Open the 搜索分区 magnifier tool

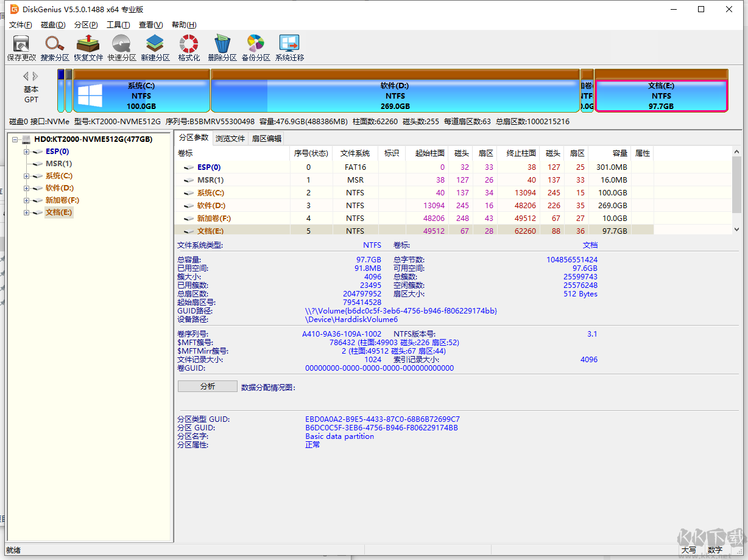coord(55,48)
